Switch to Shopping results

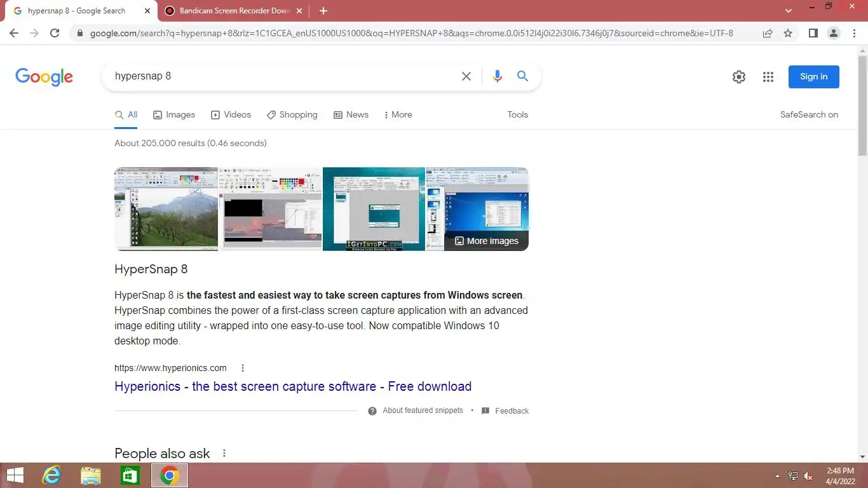[292, 115]
